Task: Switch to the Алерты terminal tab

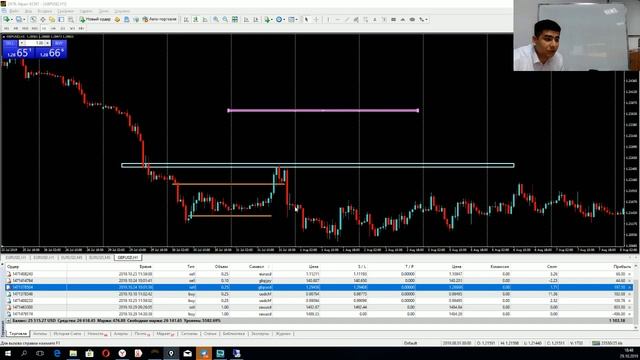Action: [x=121, y=334]
